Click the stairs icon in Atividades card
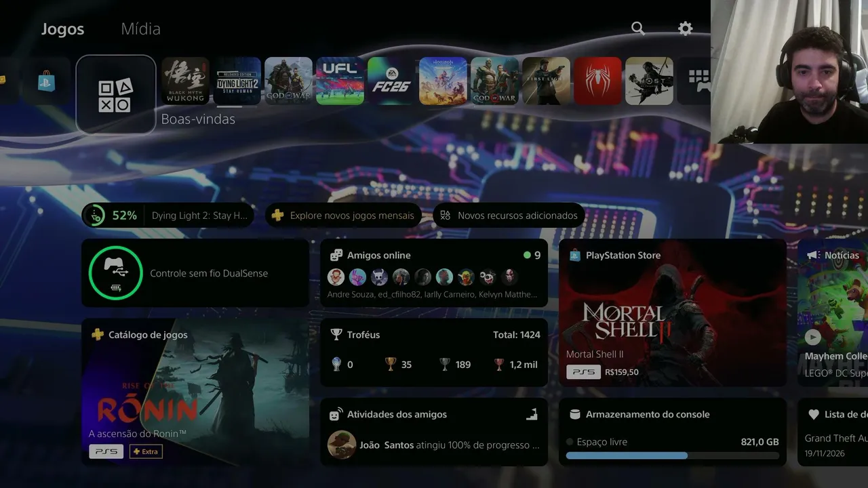This screenshot has width=868, height=488. tap(532, 414)
